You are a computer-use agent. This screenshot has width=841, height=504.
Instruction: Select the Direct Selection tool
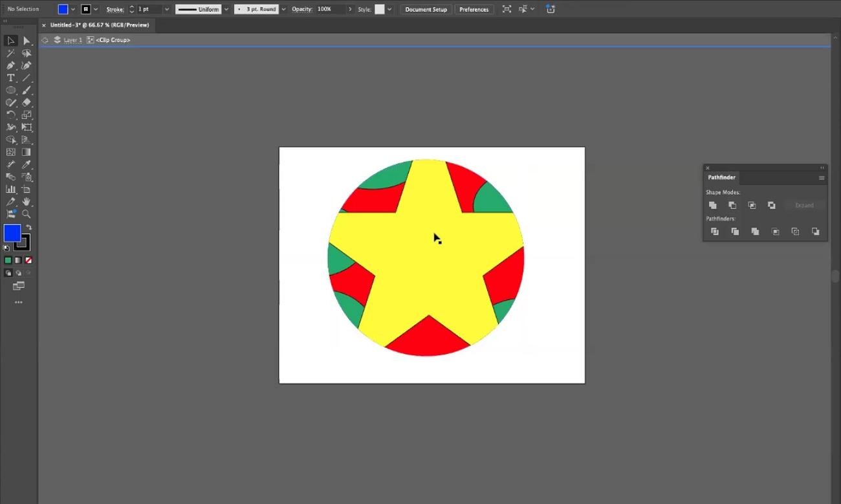click(27, 41)
